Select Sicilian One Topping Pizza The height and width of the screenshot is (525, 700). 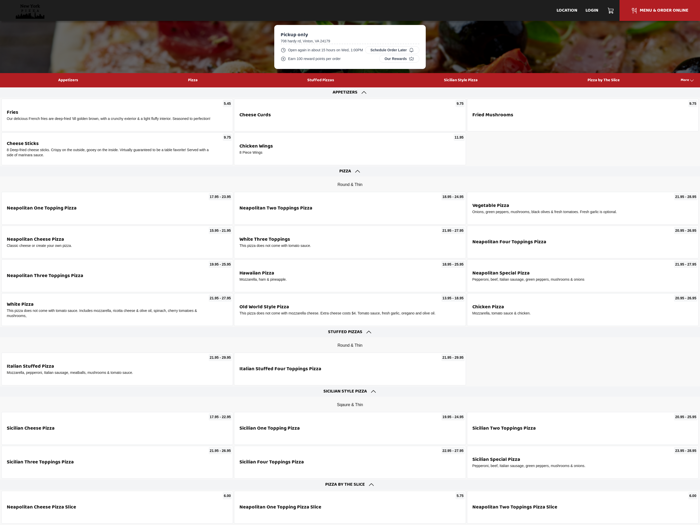click(350, 429)
